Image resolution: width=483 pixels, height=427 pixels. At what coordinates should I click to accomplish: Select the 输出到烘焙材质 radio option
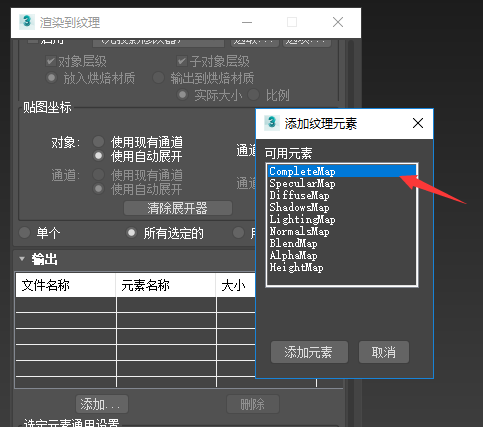[158, 78]
